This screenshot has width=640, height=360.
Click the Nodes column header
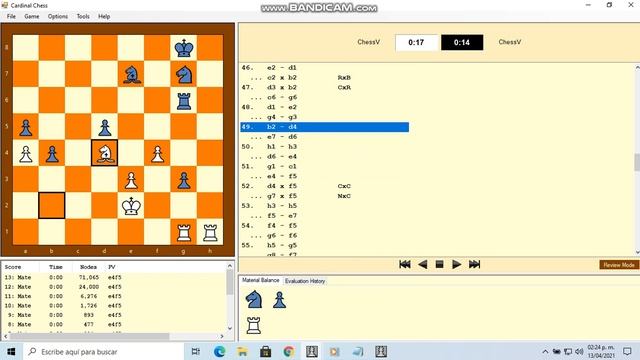(x=89, y=267)
